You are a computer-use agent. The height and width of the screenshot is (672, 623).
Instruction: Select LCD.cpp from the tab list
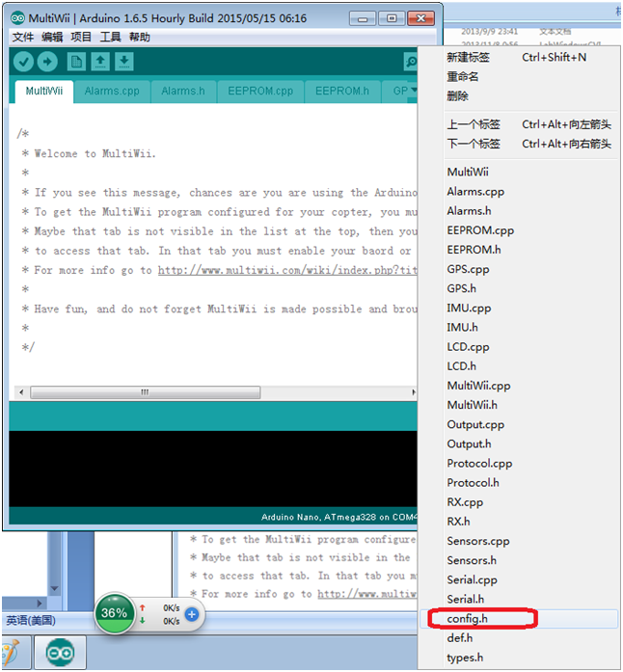(519, 347)
